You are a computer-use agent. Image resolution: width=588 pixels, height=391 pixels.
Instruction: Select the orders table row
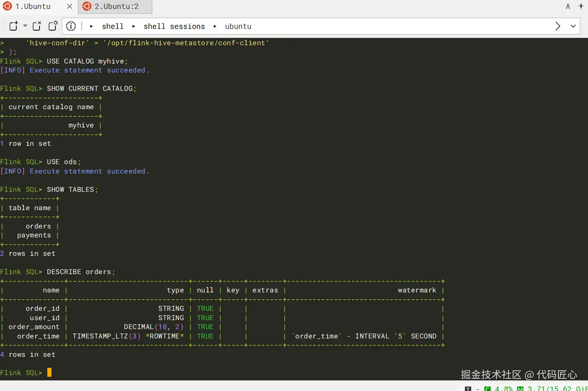38,226
